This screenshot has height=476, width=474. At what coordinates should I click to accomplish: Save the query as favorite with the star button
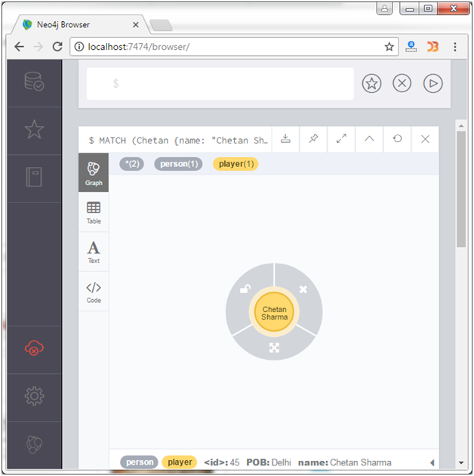371,83
